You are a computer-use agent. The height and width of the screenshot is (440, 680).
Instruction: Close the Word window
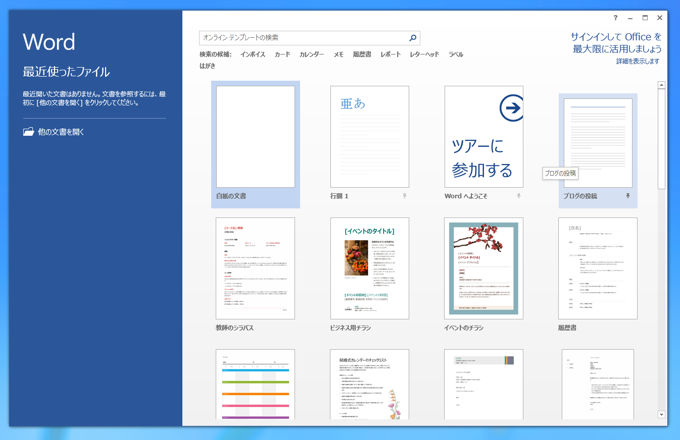[660, 18]
